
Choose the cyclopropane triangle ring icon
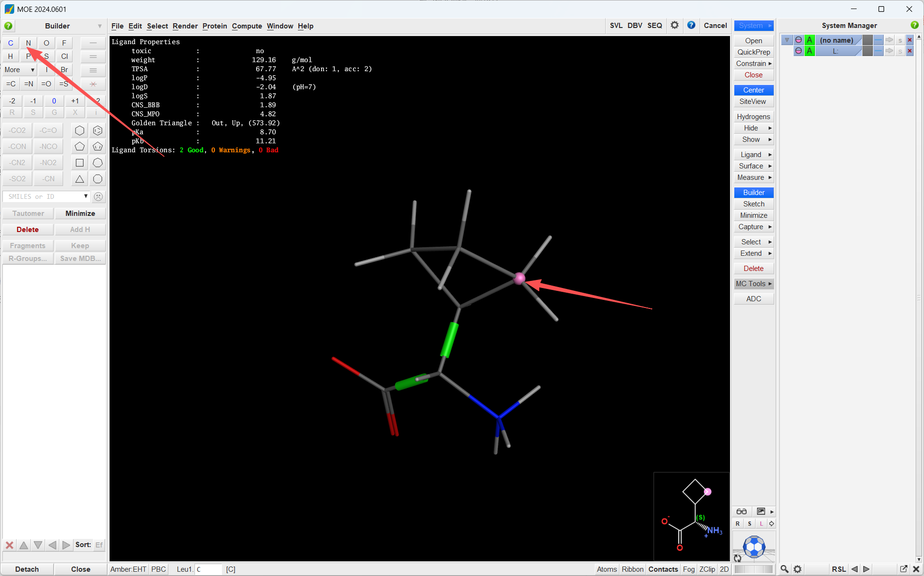80,179
